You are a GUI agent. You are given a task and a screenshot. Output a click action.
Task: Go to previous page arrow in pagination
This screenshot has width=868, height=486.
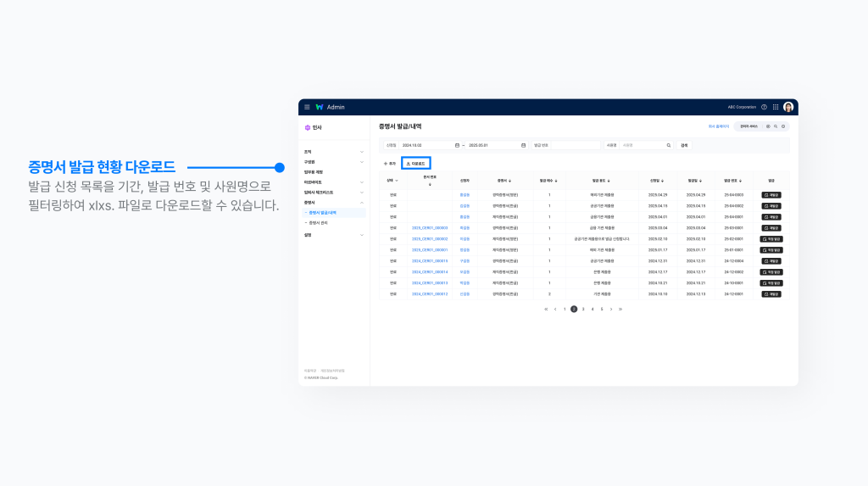pos(555,310)
